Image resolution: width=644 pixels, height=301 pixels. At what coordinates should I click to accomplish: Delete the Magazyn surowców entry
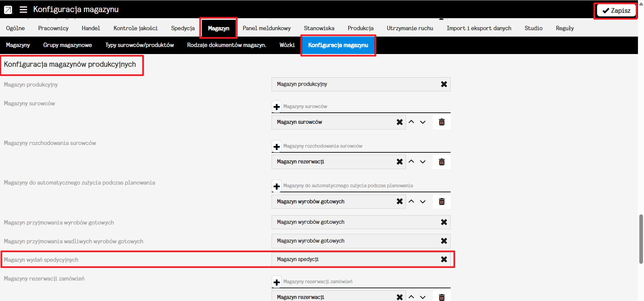point(442,122)
